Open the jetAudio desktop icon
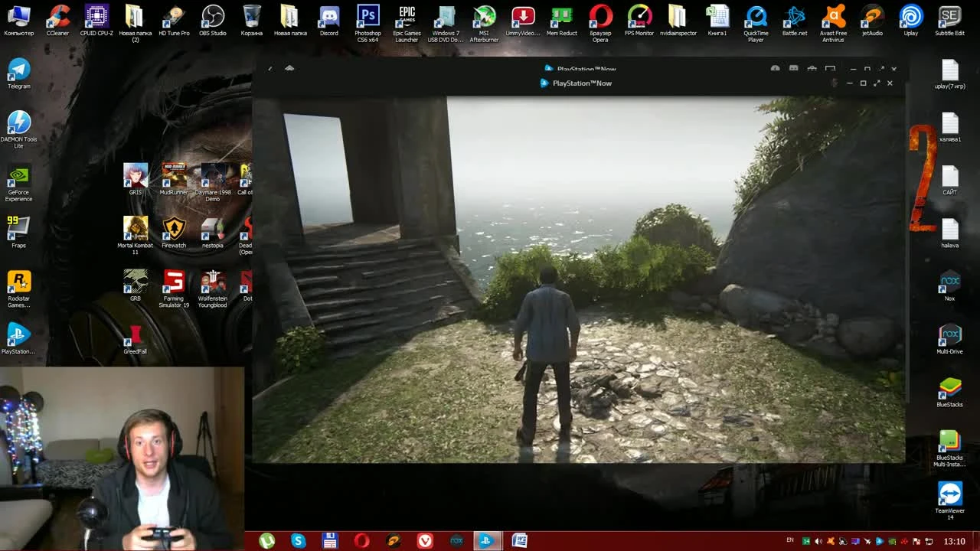The height and width of the screenshot is (551, 980). (872, 21)
